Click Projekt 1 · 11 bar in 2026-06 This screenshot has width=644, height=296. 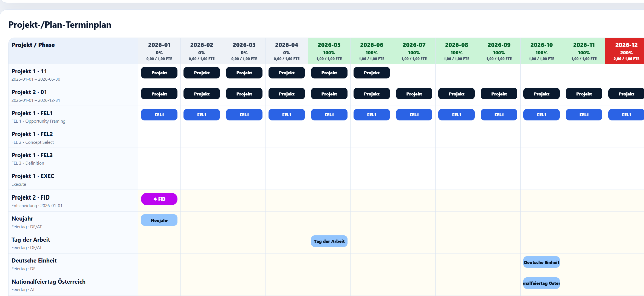coord(372,73)
